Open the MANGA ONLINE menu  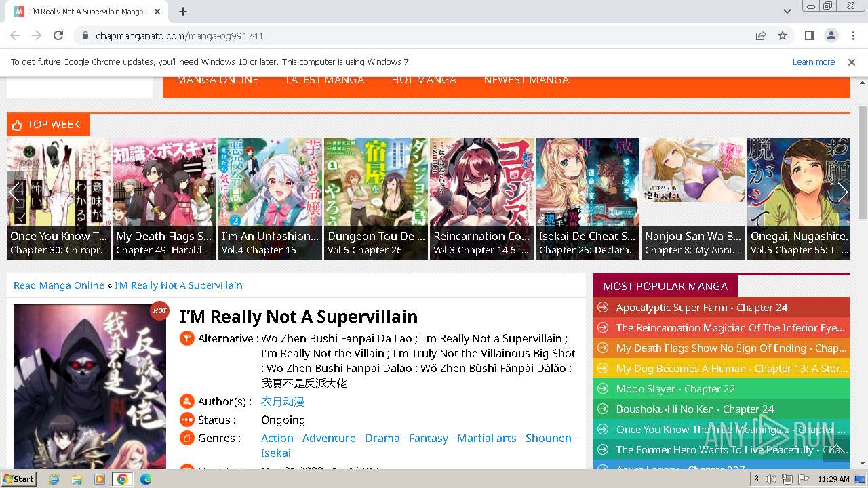[x=217, y=80]
